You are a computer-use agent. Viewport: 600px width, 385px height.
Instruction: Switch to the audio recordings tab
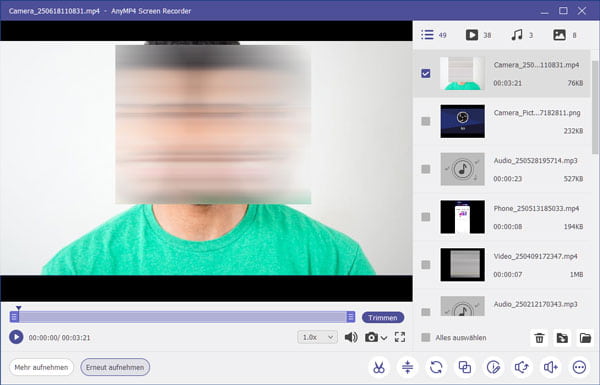point(522,35)
